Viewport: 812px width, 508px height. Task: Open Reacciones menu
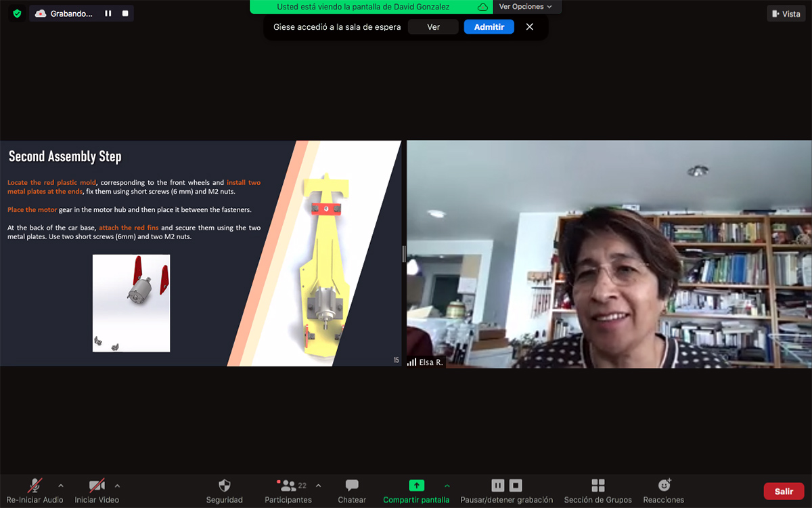tap(664, 491)
